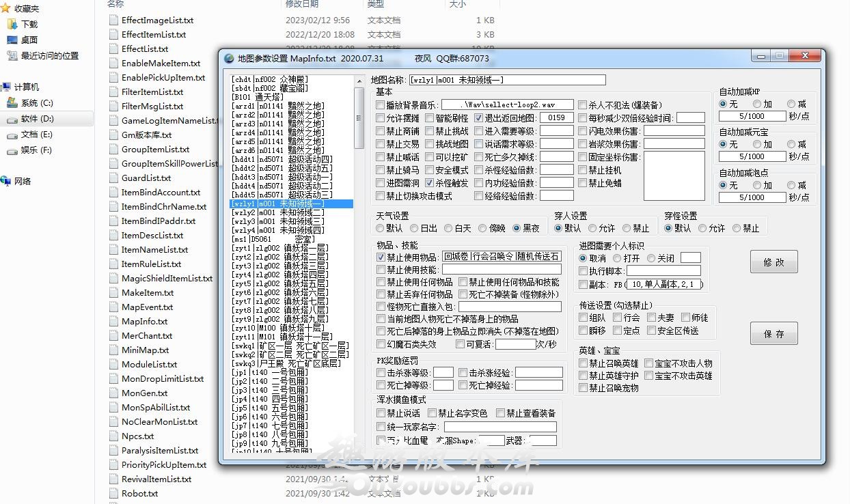Select Npcs.txt file icon
This screenshot has height=504, width=850.
click(113, 436)
